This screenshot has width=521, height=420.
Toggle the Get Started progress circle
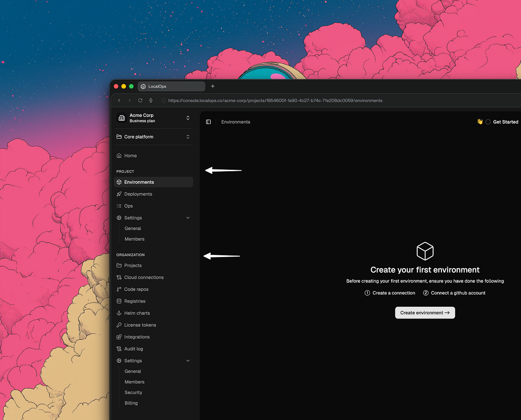click(488, 122)
